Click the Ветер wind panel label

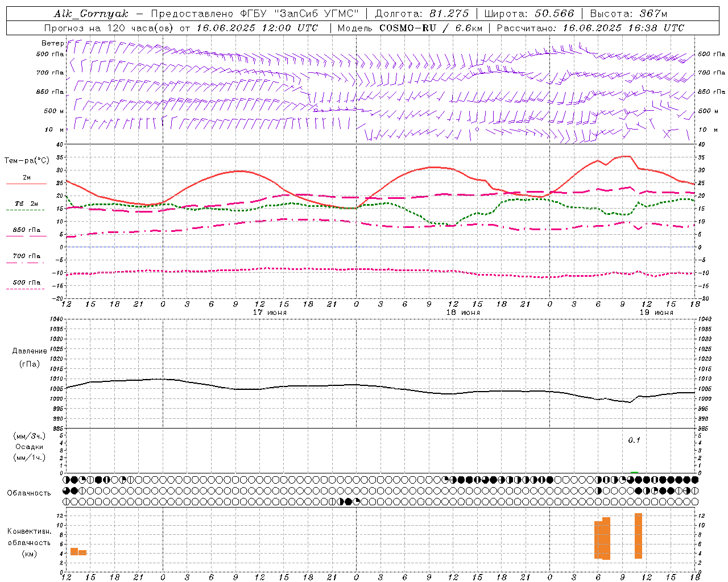click(x=52, y=43)
